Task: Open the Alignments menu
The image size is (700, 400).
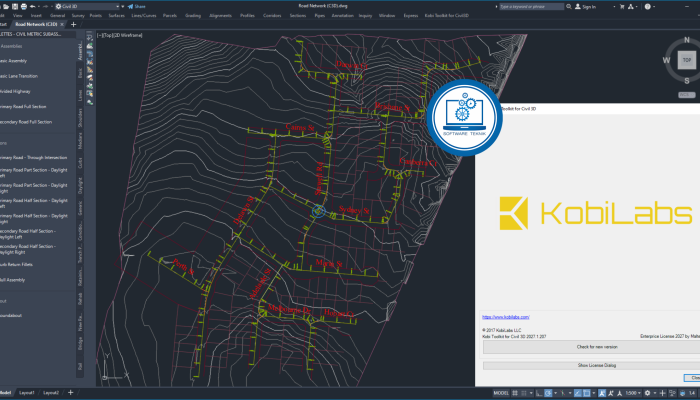Action: [x=220, y=16]
